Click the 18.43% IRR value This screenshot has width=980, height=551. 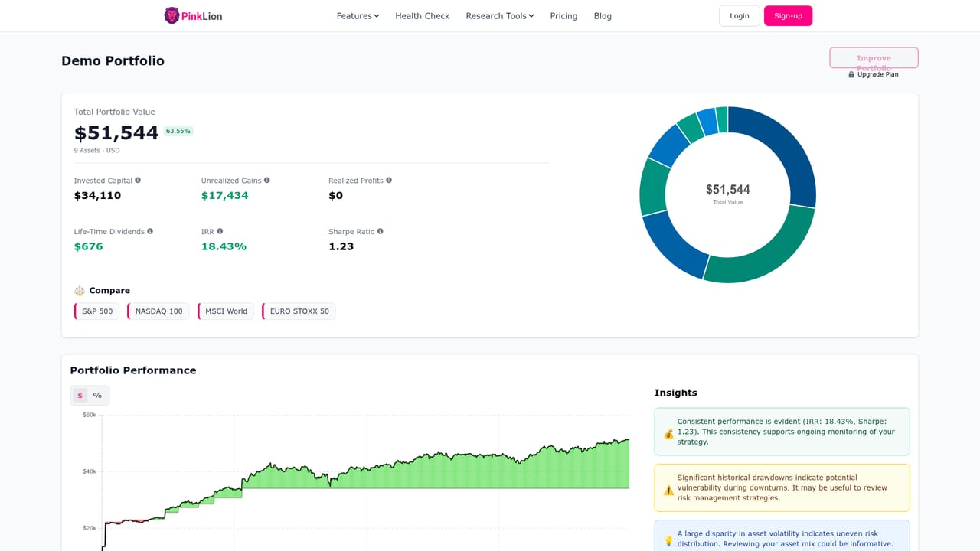pyautogui.click(x=224, y=246)
